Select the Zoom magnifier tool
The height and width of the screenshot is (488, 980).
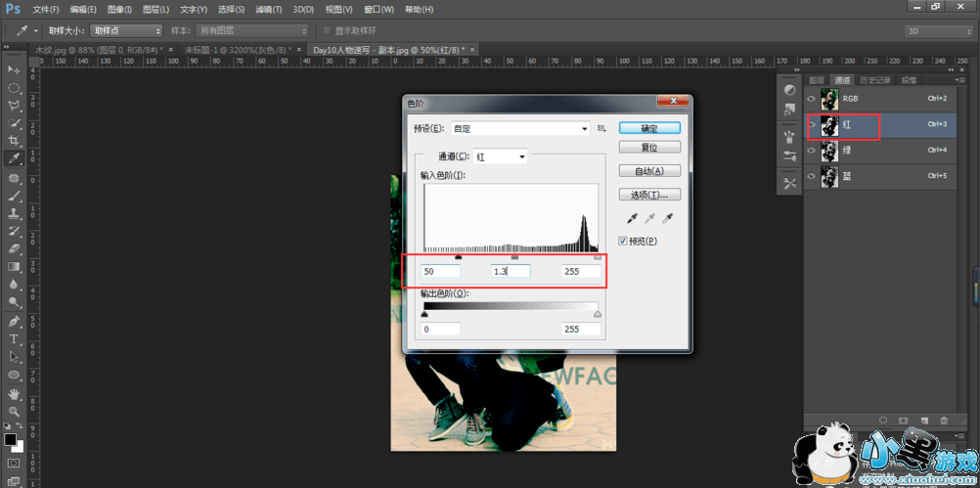[14, 411]
